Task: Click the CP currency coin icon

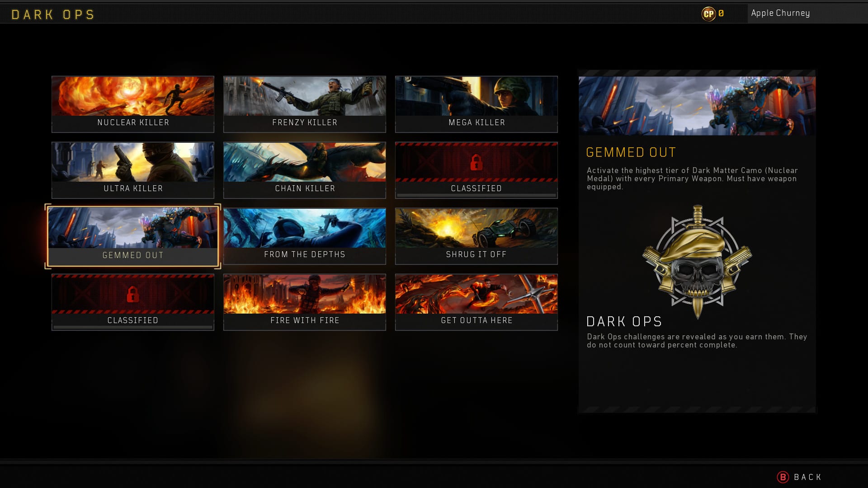Action: (x=708, y=14)
